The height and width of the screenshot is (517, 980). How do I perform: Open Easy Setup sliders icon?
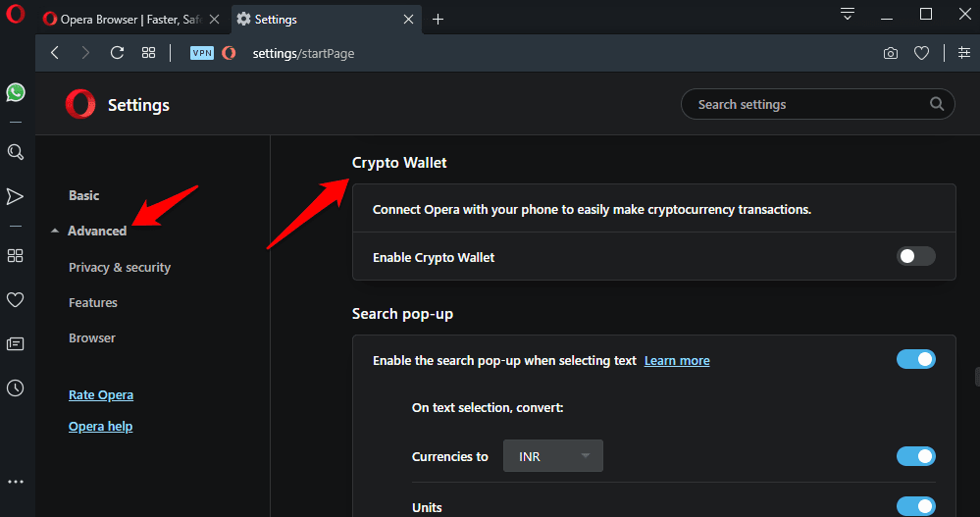click(x=963, y=53)
